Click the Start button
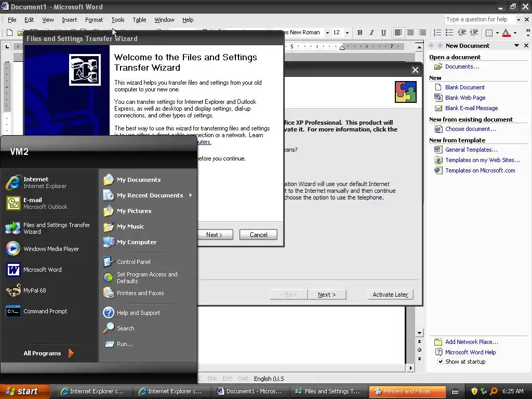 pyautogui.click(x=24, y=391)
